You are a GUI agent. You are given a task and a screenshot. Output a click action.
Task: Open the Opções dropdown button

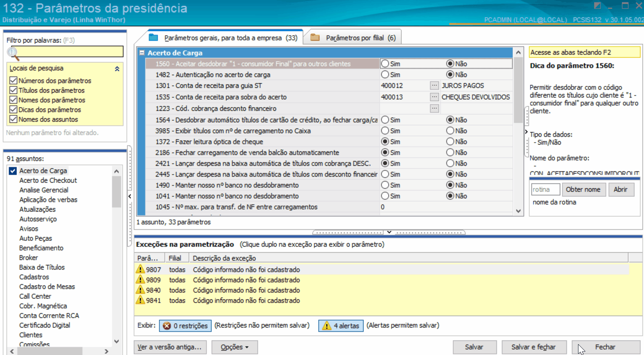pyautogui.click(x=235, y=347)
